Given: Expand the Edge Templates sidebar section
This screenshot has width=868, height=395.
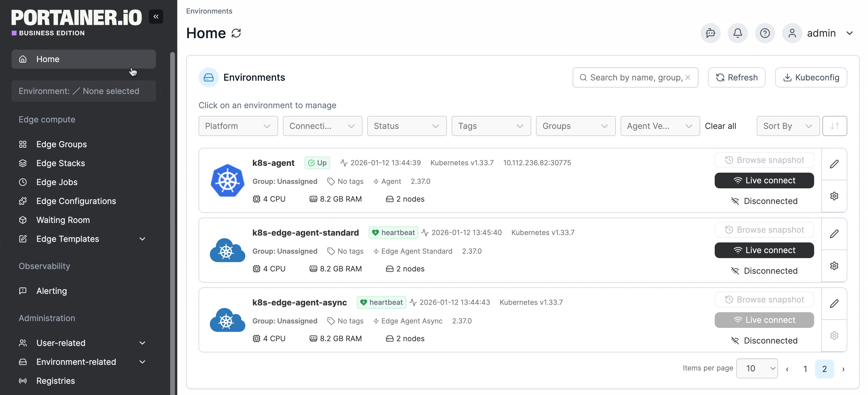Looking at the screenshot, I should 142,239.
